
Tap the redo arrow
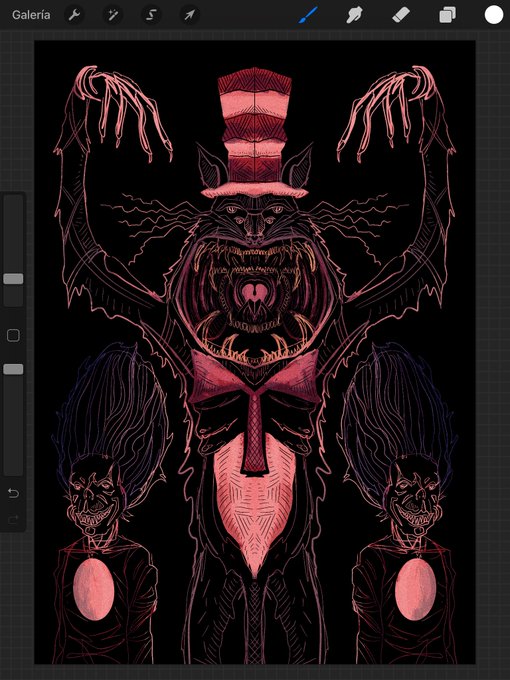(x=13, y=519)
